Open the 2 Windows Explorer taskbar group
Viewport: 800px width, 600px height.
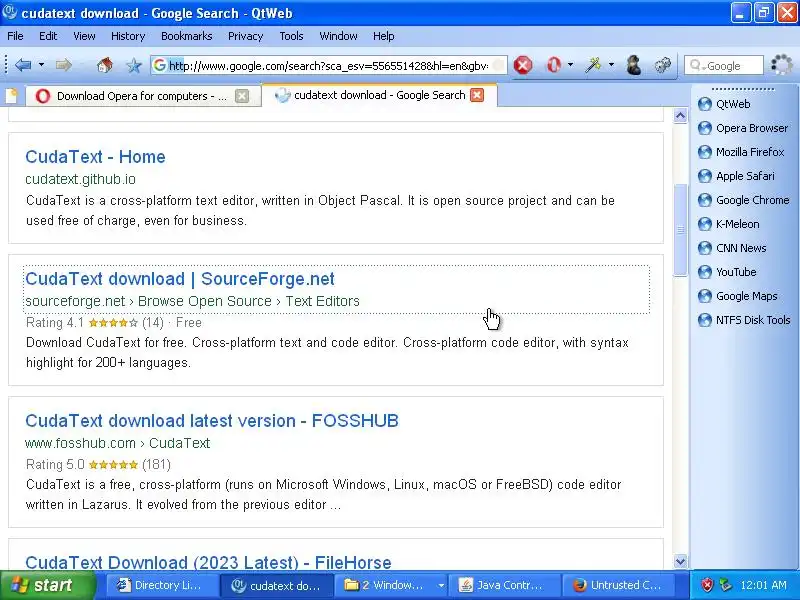[x=390, y=585]
